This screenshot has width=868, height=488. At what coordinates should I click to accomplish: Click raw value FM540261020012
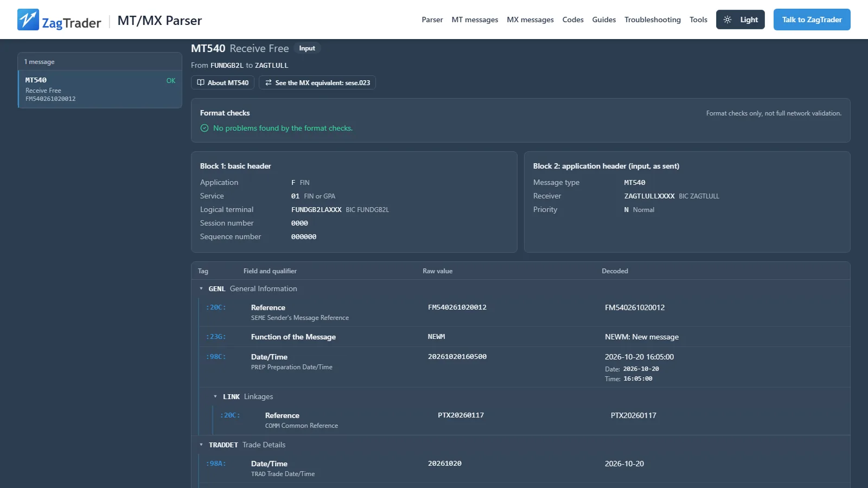pyautogui.click(x=457, y=307)
